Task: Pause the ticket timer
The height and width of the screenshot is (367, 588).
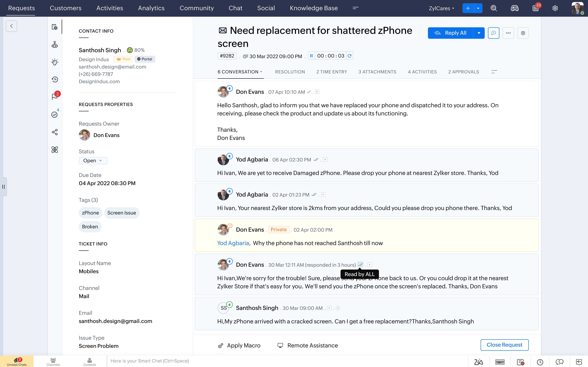Action: [311, 56]
